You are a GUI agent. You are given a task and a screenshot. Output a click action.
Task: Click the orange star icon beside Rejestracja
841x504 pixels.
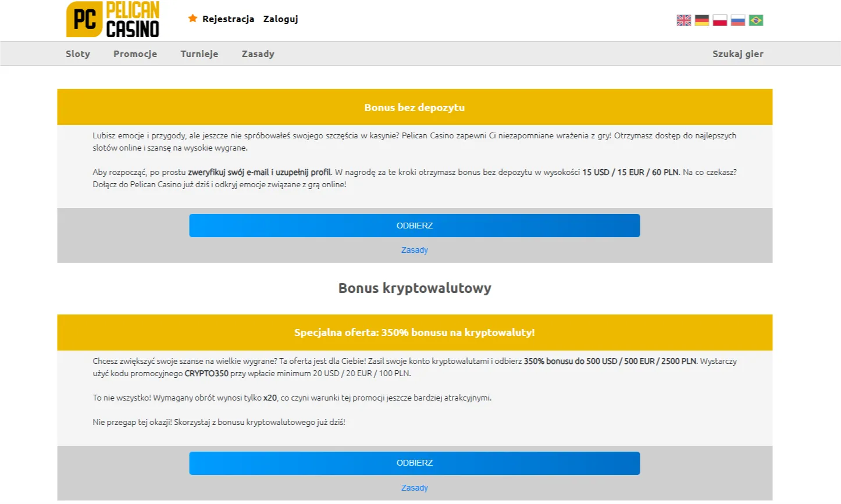[193, 19]
